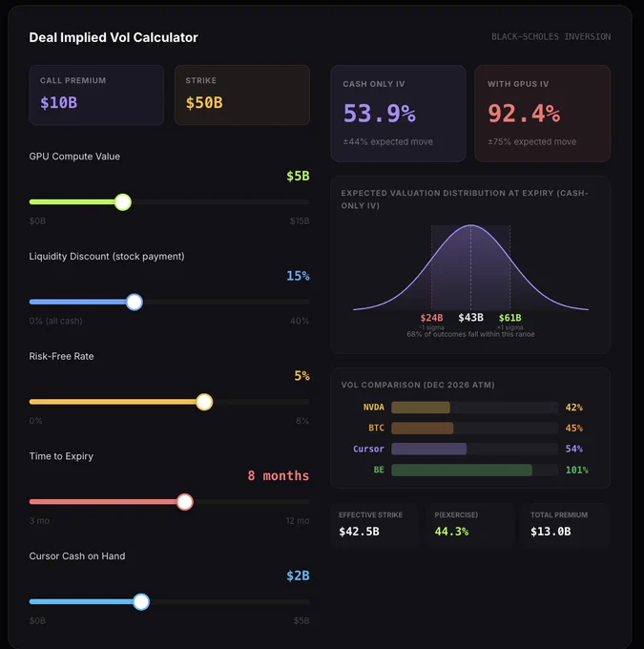Click the Cursor 54% value
The height and width of the screenshot is (649, 644).
pyautogui.click(x=574, y=449)
